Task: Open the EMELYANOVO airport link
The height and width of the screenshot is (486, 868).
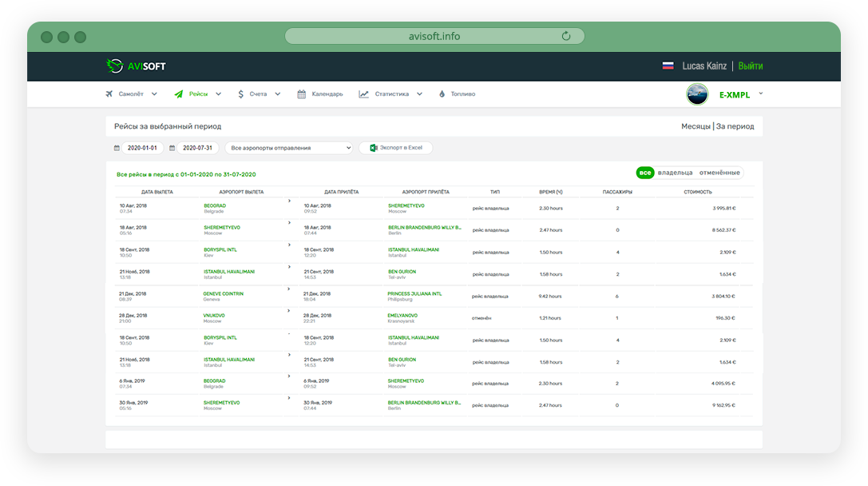Action: 402,315
